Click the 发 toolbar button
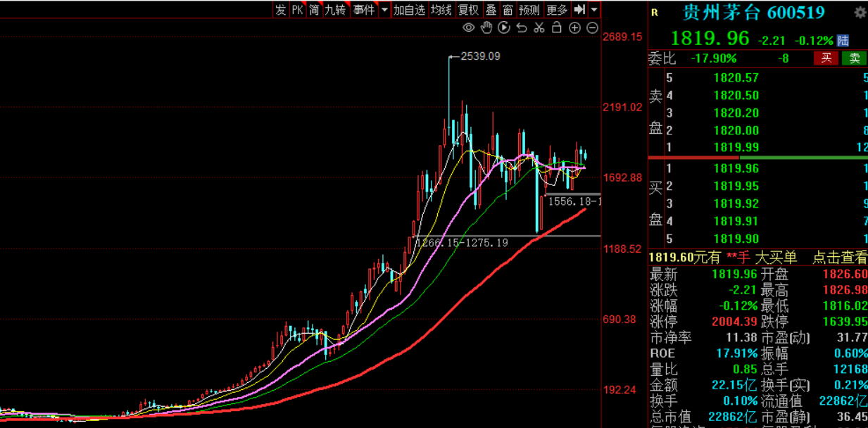868x428 pixels. click(281, 9)
